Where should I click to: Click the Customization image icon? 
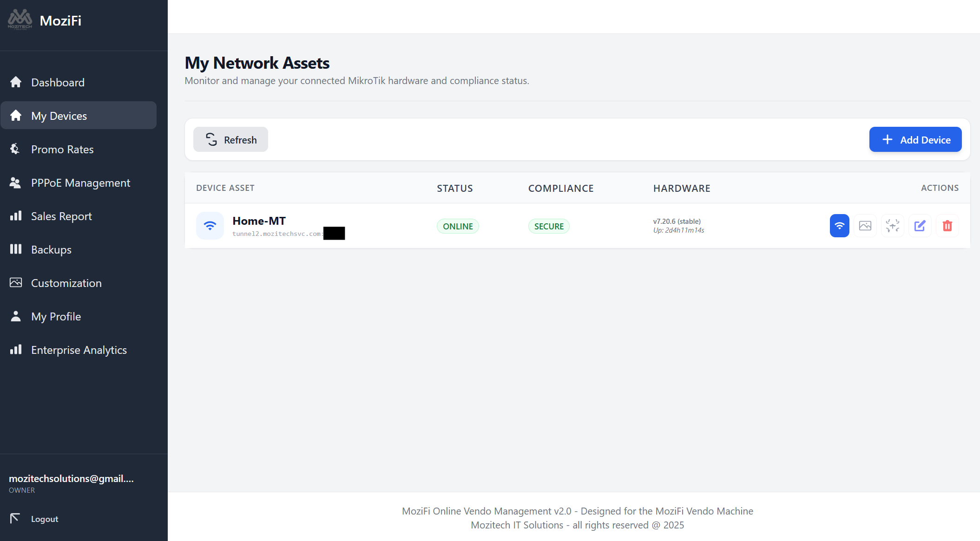(x=16, y=282)
